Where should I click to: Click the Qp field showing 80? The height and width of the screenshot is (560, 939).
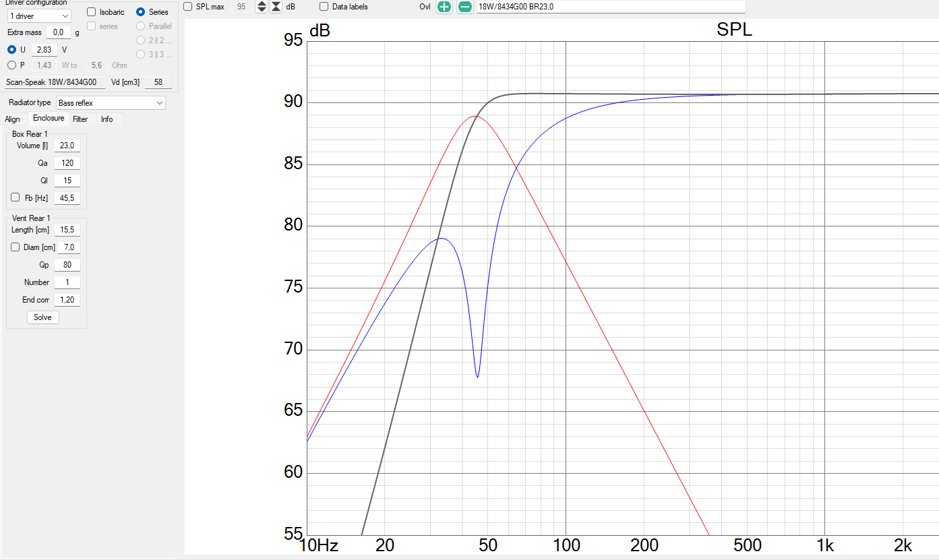point(67,265)
